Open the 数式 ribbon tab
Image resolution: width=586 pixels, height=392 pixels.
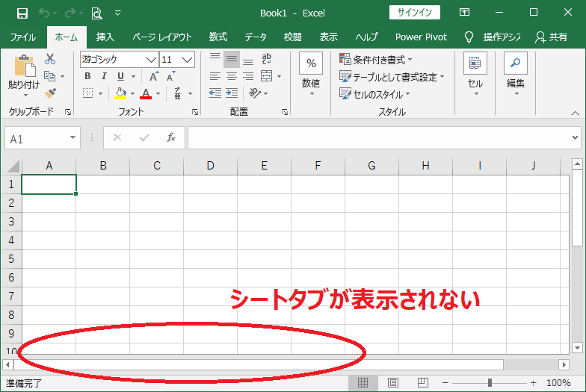click(218, 37)
